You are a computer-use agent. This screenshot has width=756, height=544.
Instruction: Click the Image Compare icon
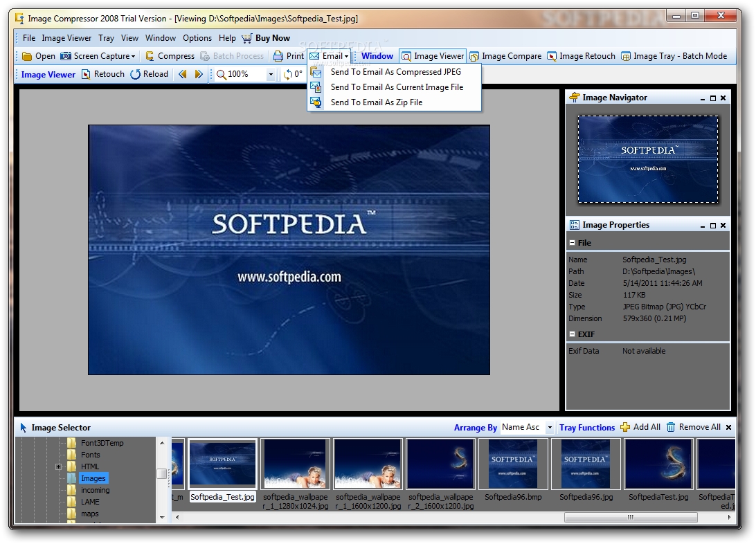474,56
